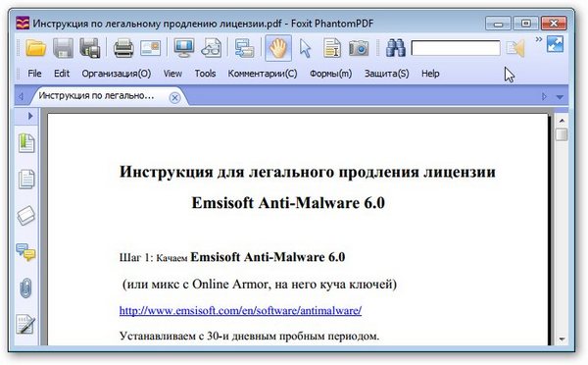588x365 pixels.
Task: Click the Print icon
Action: tap(123, 48)
